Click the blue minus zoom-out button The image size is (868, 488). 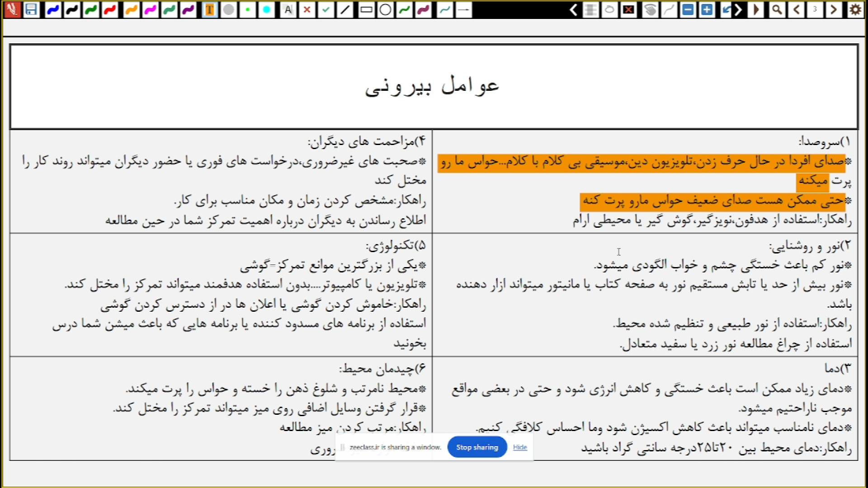click(x=688, y=9)
